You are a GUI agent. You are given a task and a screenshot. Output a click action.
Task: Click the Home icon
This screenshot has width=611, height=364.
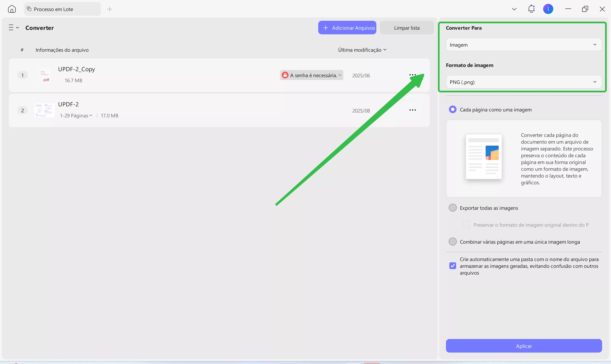[x=11, y=9]
